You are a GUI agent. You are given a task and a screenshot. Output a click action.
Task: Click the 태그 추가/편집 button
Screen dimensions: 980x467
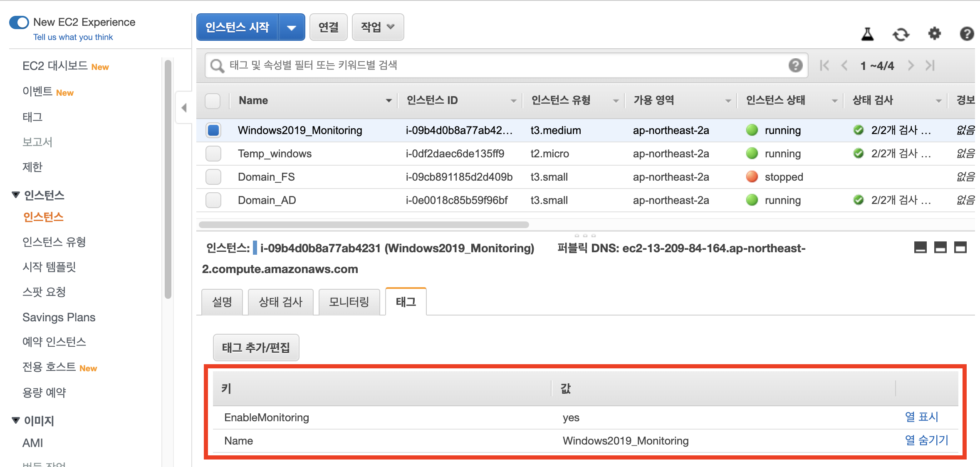256,348
